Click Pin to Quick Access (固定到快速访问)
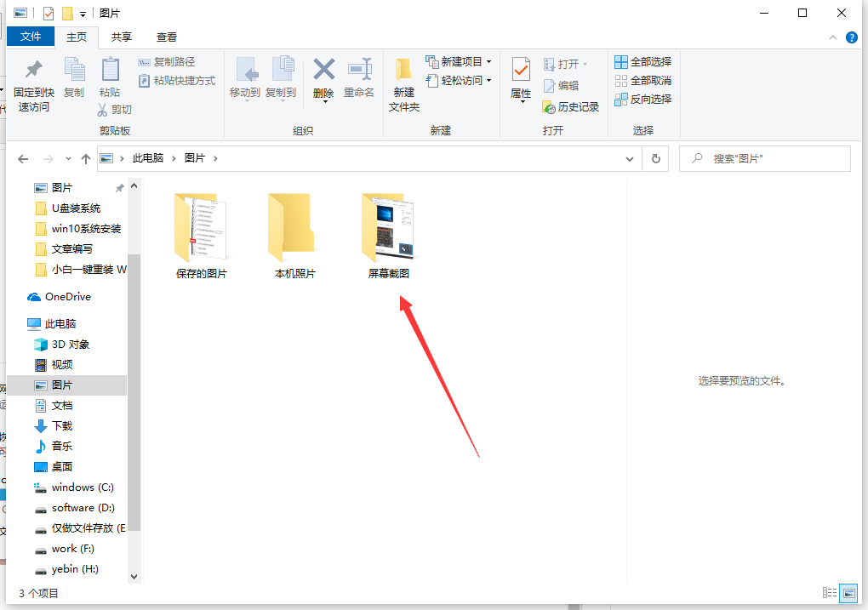The image size is (868, 610). (33, 85)
